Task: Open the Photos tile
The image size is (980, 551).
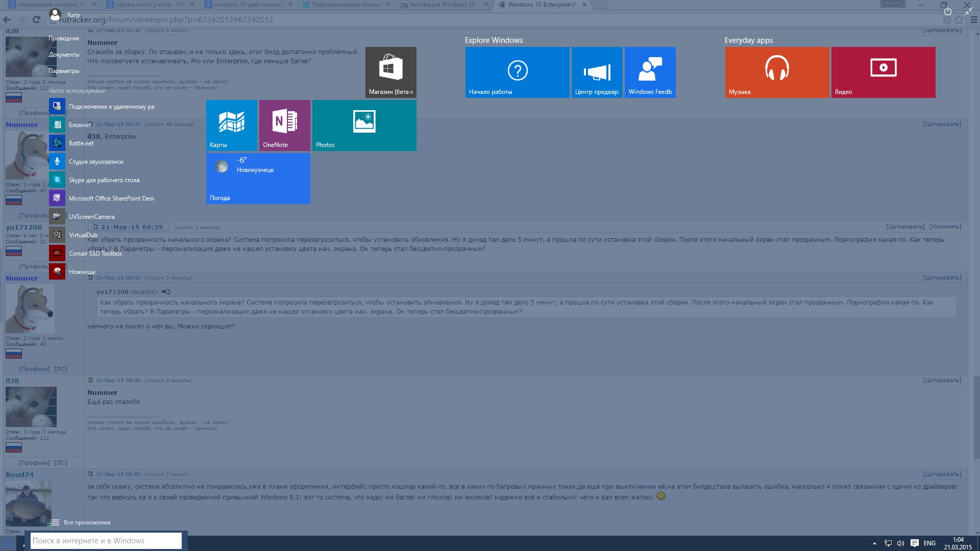Action: click(364, 125)
